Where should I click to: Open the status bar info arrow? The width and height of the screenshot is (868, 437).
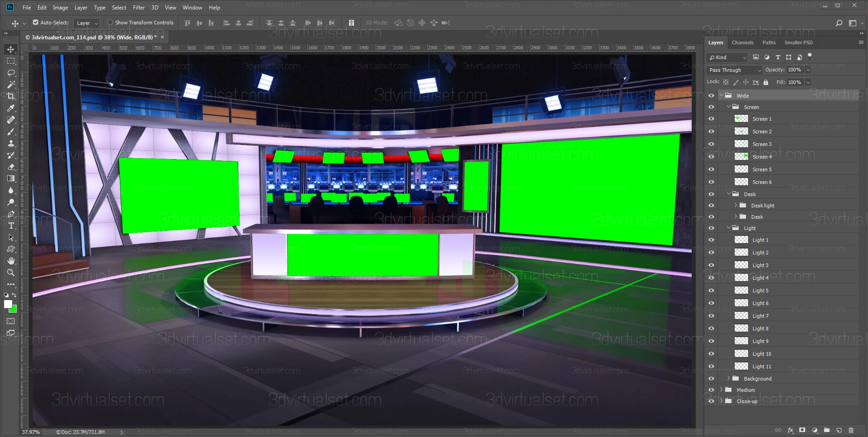[121, 432]
